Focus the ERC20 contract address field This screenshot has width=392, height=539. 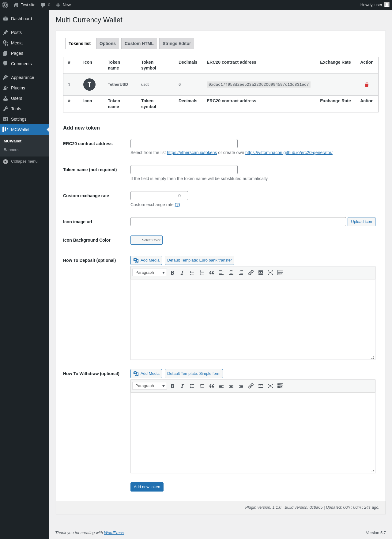point(184,144)
